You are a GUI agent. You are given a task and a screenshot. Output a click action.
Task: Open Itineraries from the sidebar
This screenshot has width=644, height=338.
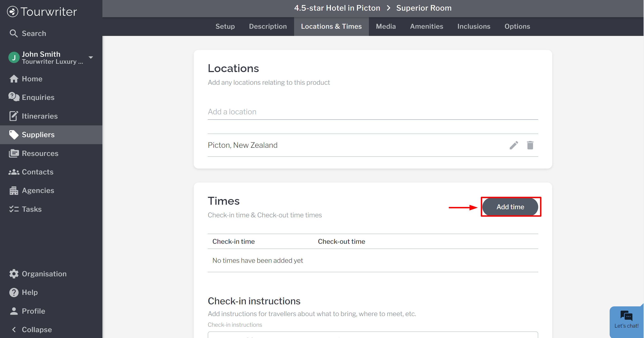click(40, 116)
